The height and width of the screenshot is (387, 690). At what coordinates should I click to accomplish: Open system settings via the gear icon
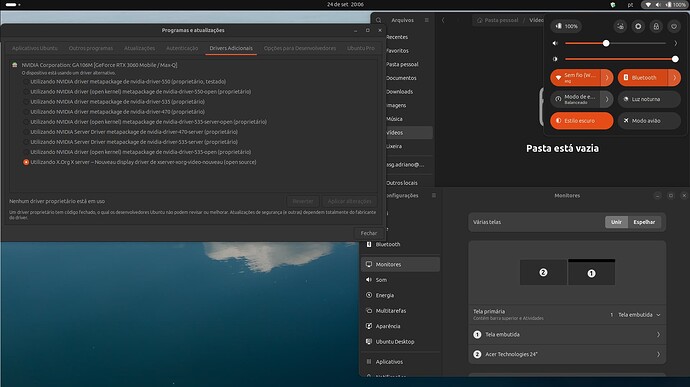(638, 26)
